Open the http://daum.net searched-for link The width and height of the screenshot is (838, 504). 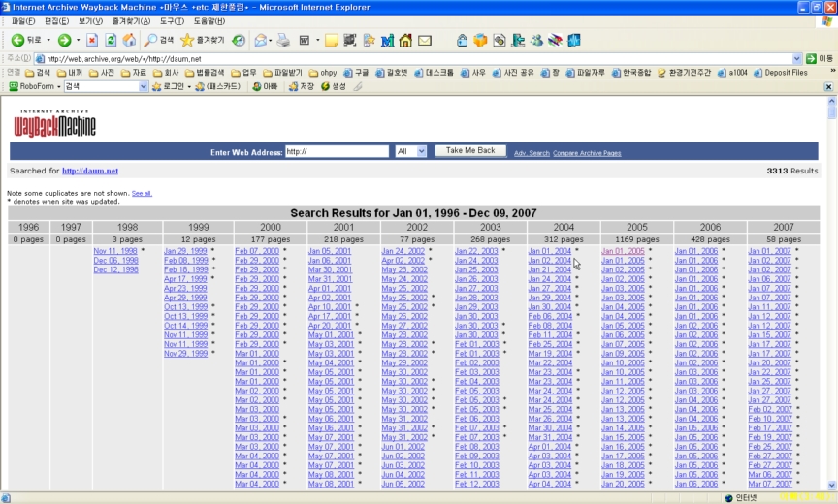click(x=90, y=171)
